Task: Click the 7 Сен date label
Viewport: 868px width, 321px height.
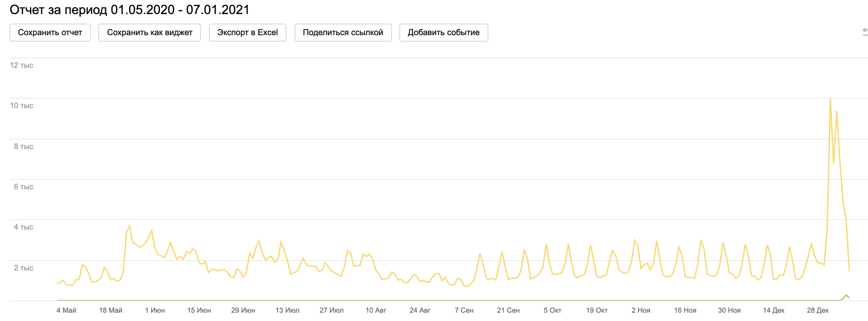Action: coord(464,310)
